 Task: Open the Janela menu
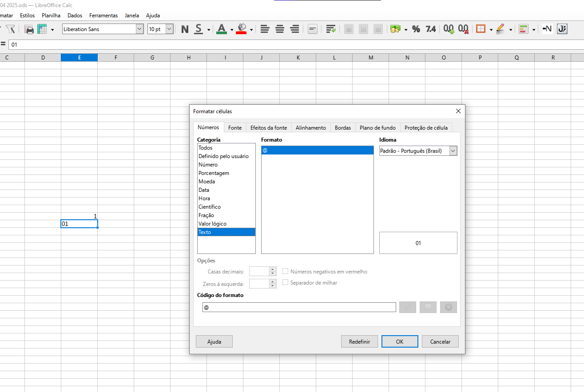tap(132, 16)
